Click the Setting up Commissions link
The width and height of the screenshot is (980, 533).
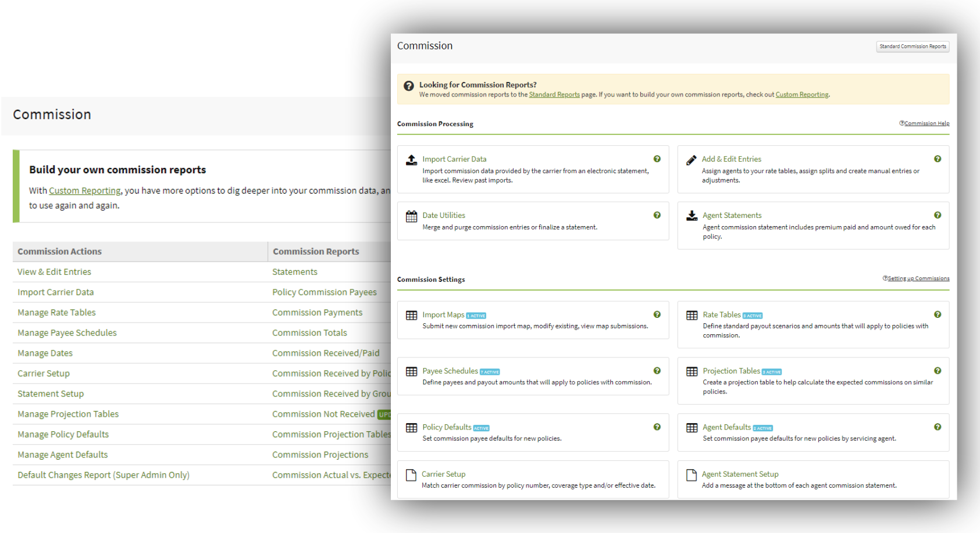coord(919,278)
